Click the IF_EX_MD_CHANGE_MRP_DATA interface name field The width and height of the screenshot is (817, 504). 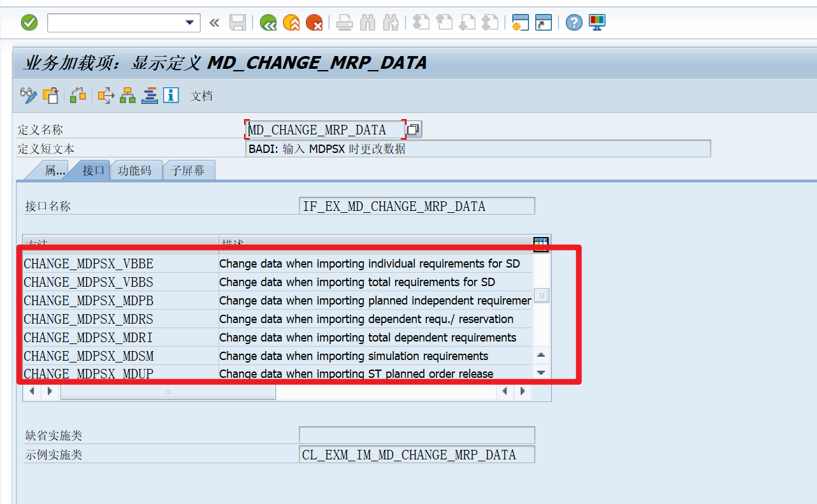(417, 206)
